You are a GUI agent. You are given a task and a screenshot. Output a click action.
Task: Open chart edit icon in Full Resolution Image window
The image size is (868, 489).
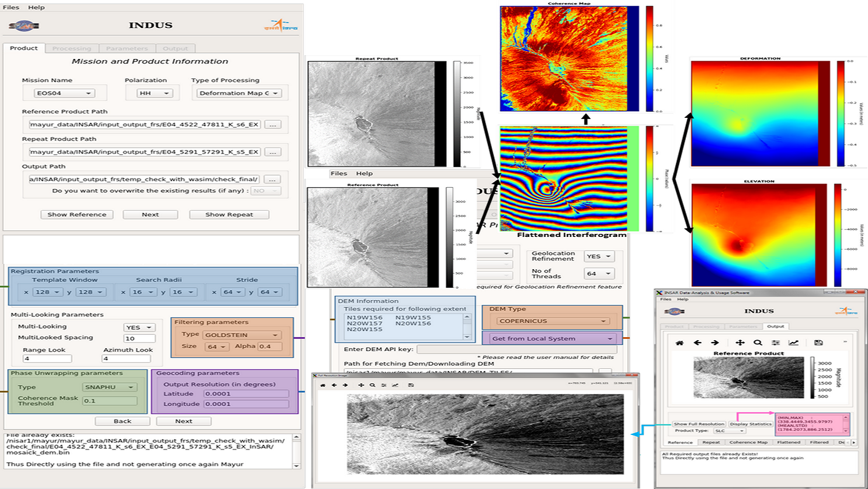[395, 385]
